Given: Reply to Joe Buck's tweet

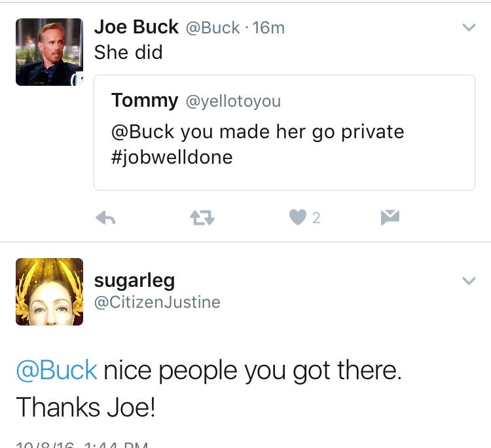Looking at the screenshot, I should (x=105, y=218).
